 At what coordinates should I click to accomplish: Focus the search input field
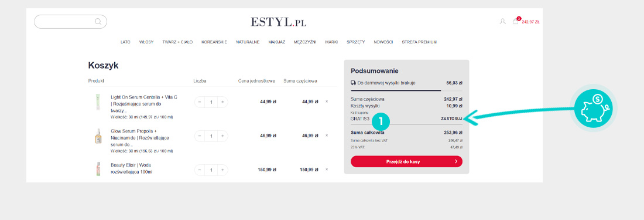(x=70, y=22)
